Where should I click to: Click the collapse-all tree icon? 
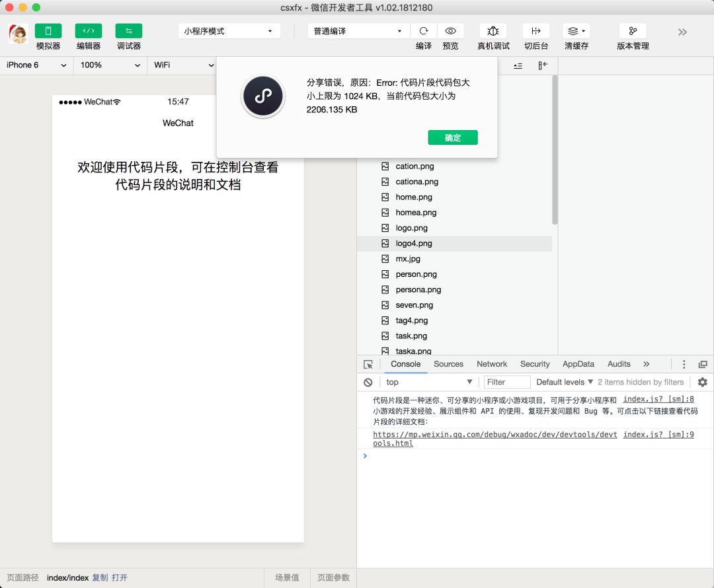pos(518,66)
